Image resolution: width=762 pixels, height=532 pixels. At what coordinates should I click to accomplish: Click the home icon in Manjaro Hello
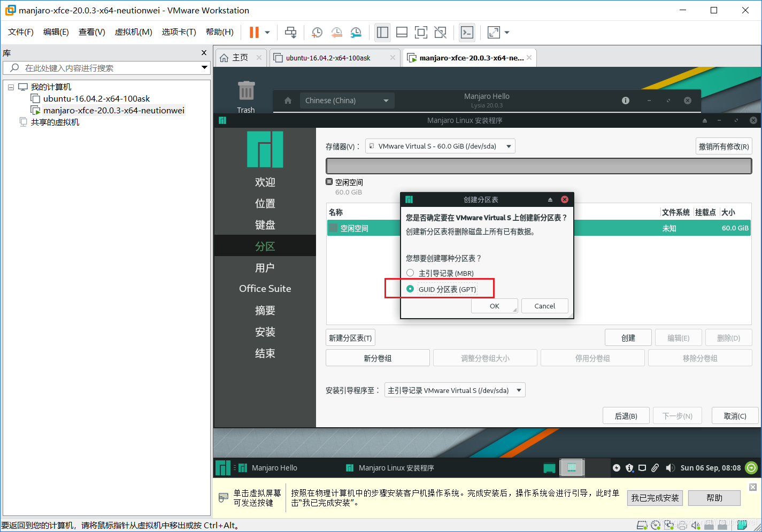[288, 101]
